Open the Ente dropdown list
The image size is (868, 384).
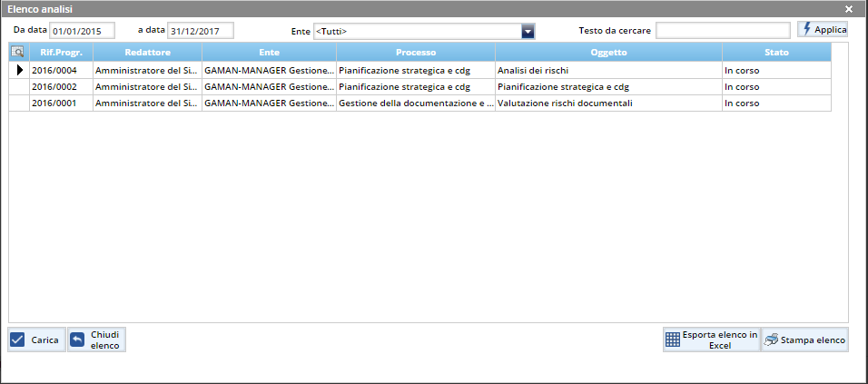pos(528,31)
